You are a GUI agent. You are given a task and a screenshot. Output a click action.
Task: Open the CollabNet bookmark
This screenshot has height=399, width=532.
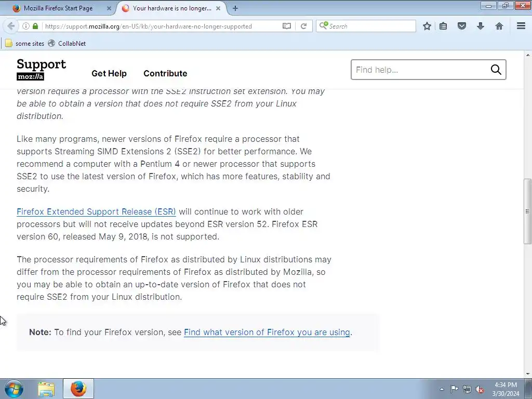67,44
